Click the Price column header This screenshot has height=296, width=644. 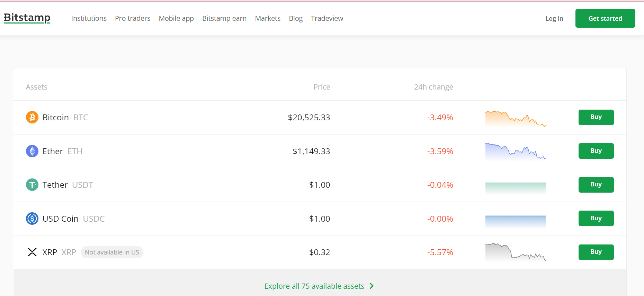pos(322,87)
